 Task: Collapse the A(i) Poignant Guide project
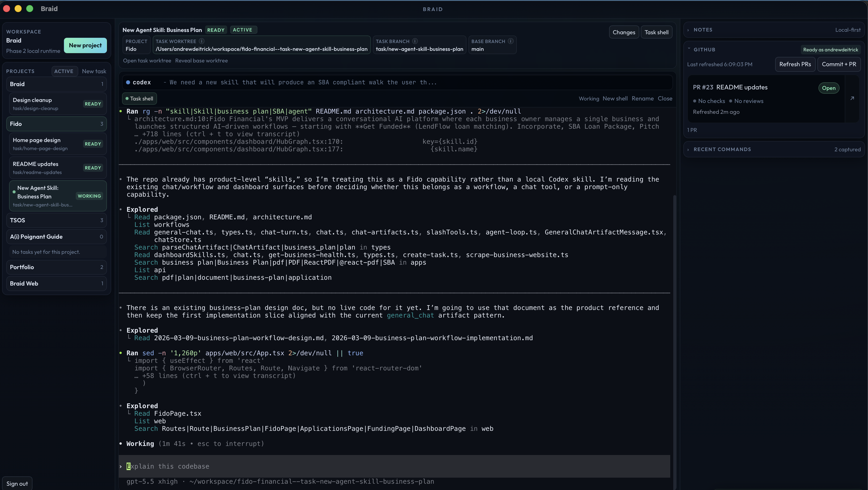tap(56, 237)
